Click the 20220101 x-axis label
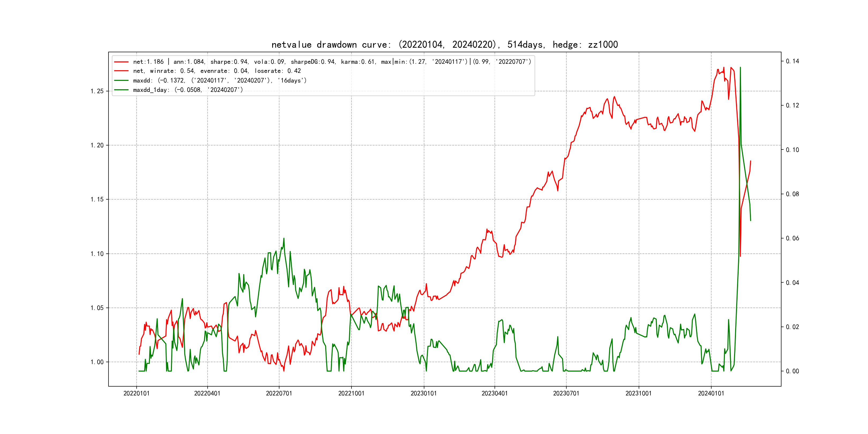 coord(136,393)
